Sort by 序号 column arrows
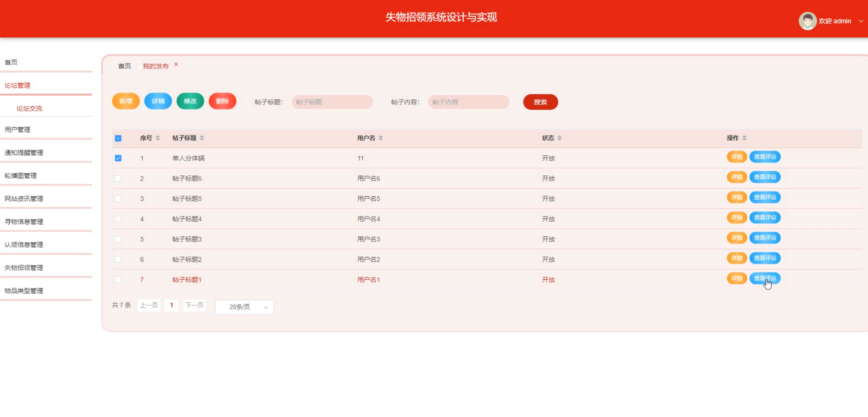The height and width of the screenshot is (417, 868). coord(158,138)
